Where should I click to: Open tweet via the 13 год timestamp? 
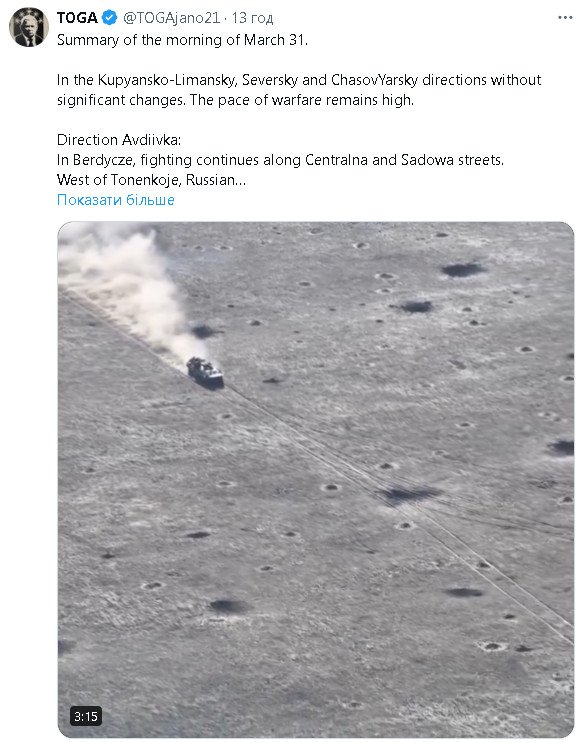(x=252, y=18)
